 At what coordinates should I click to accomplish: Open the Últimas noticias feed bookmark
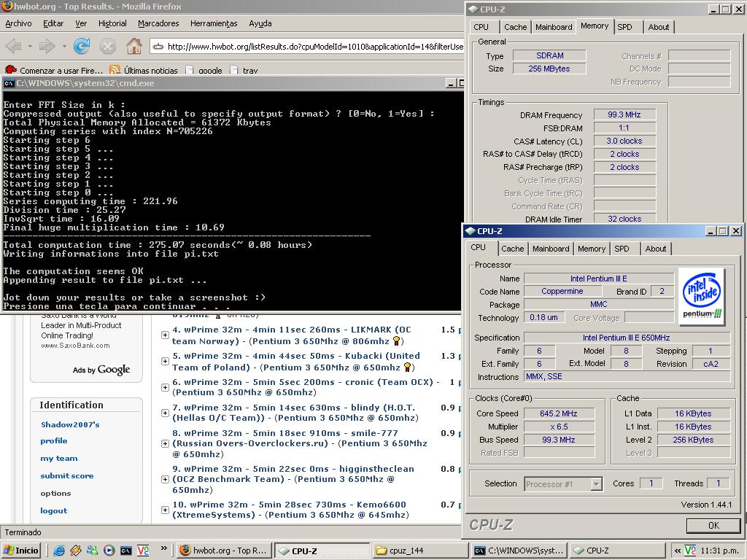tap(144, 71)
